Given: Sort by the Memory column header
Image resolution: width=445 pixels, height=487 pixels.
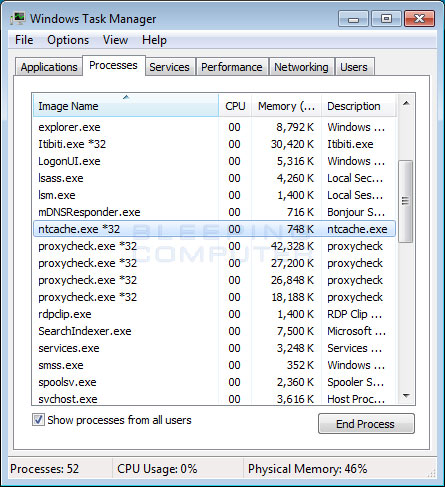Looking at the screenshot, I should tap(286, 106).
